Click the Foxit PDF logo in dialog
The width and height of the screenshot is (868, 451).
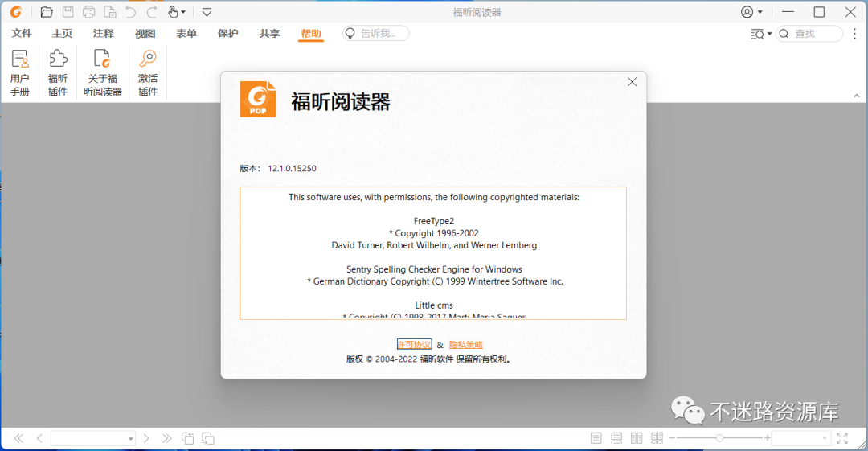click(x=258, y=99)
